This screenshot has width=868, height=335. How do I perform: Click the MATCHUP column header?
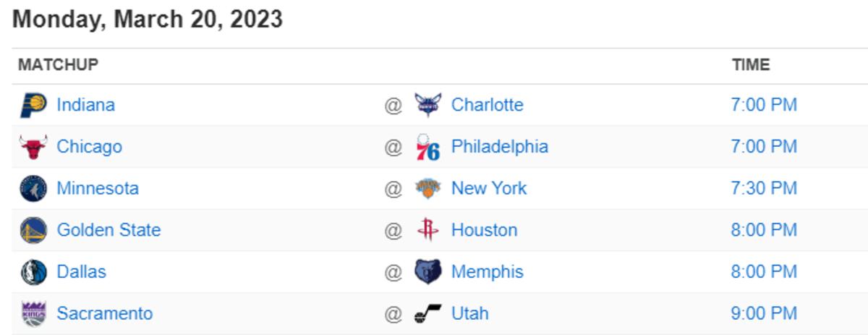(58, 64)
